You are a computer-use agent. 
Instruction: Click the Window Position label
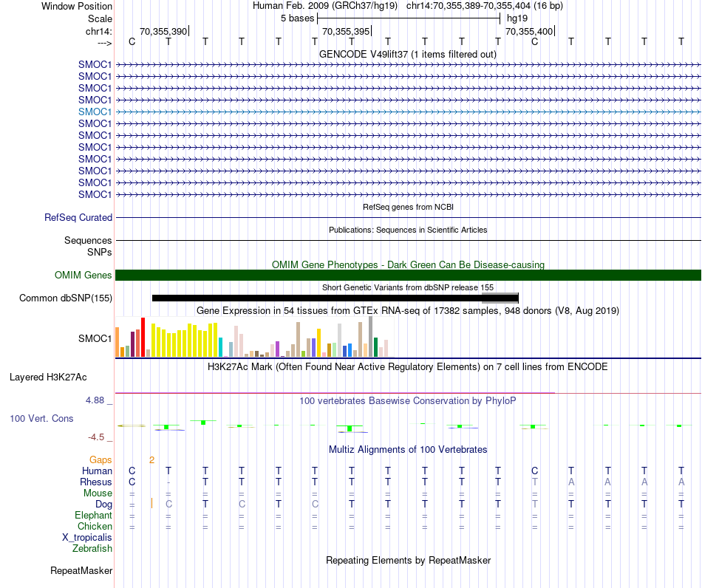77,6
